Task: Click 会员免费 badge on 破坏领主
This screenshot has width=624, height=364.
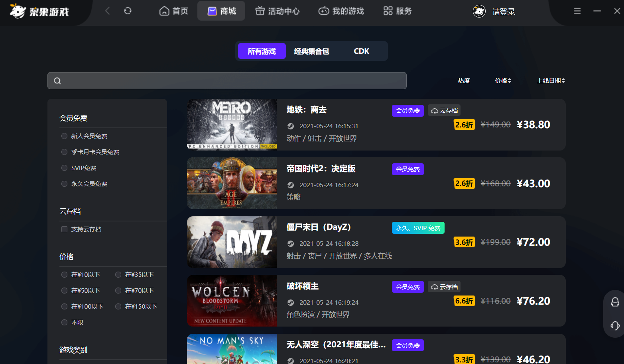Action: pyautogui.click(x=408, y=287)
